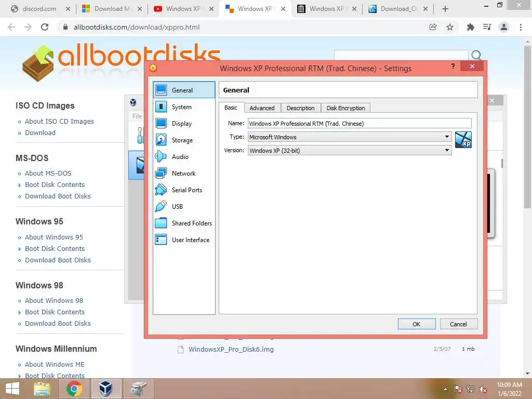The height and width of the screenshot is (399, 532).
Task: Switch to discord.com browser tab
Action: [39, 9]
